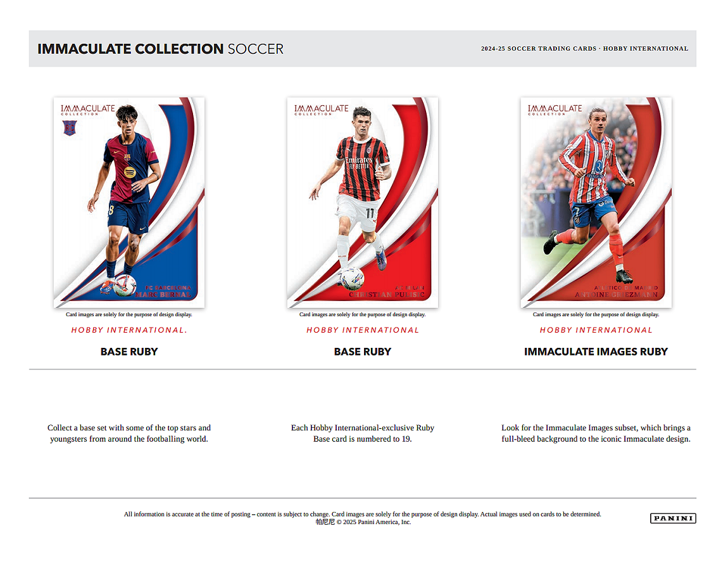Click the Immaculate Collection logo on Griezmann card
Image resolution: width=728 pixels, height=562 pixels.
(x=555, y=110)
